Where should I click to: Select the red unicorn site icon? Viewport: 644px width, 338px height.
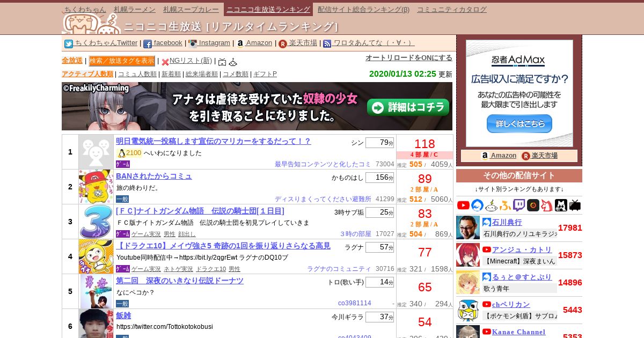pyautogui.click(x=547, y=205)
